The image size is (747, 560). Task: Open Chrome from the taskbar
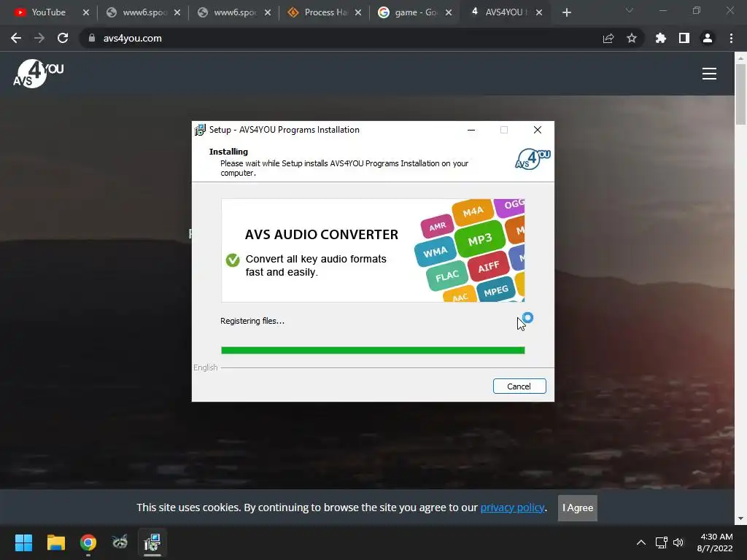point(88,542)
